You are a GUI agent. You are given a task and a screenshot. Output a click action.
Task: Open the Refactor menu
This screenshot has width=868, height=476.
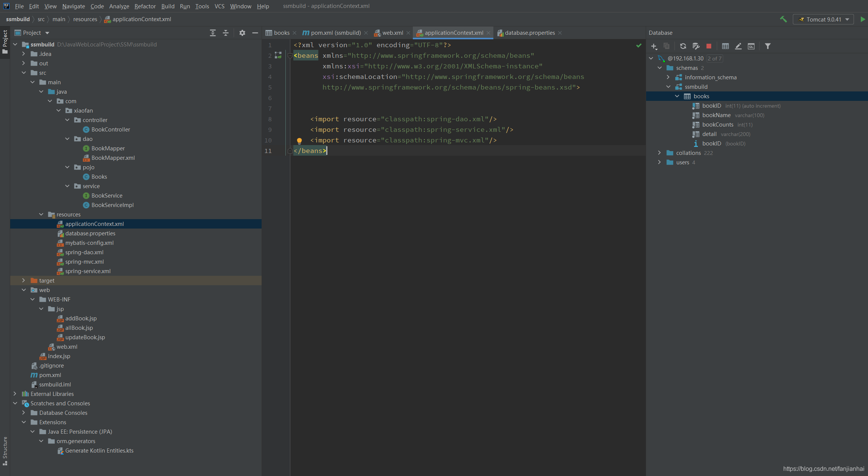pyautogui.click(x=145, y=6)
